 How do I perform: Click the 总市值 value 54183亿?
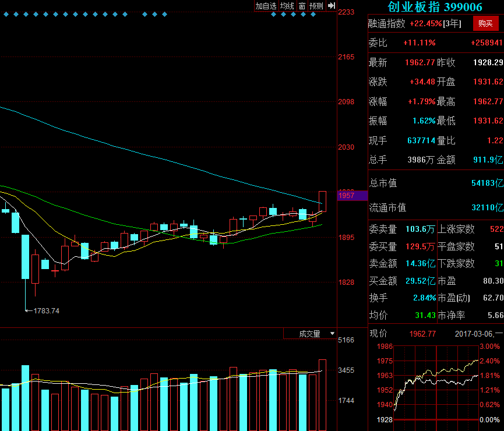pyautogui.click(x=487, y=183)
